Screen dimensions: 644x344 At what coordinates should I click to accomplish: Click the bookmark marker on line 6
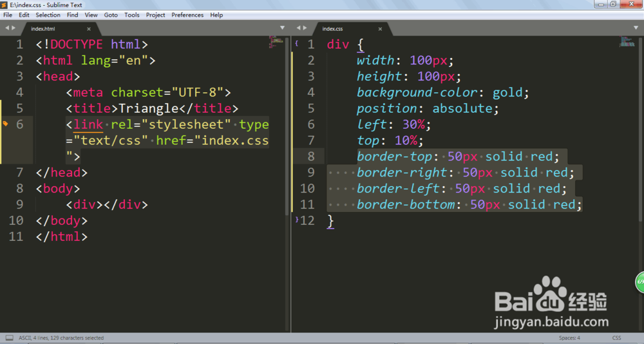(5, 123)
